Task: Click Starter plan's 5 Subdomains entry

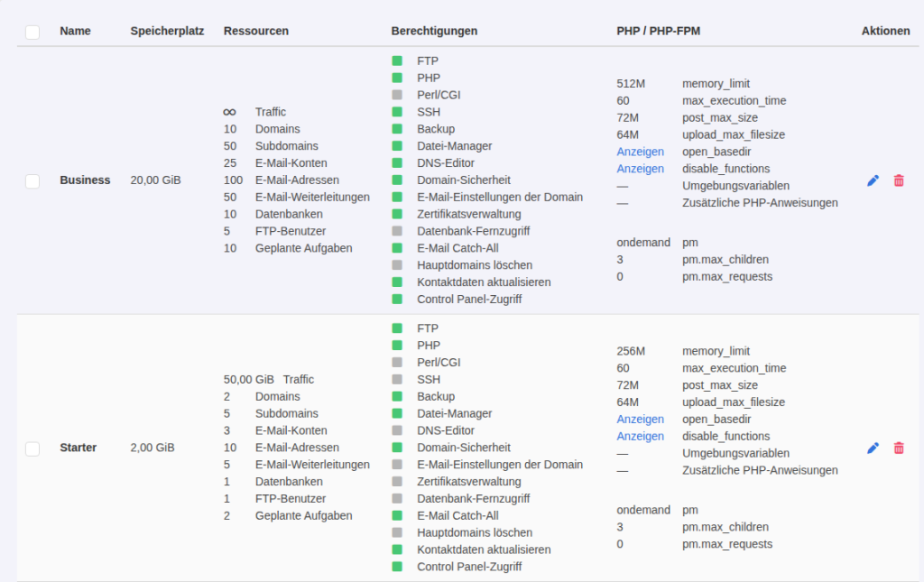Action: click(x=271, y=413)
